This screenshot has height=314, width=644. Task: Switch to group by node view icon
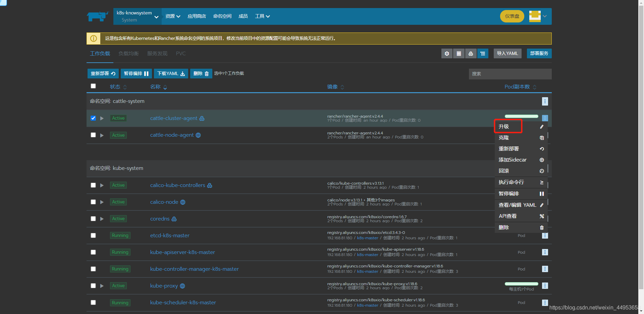471,54
